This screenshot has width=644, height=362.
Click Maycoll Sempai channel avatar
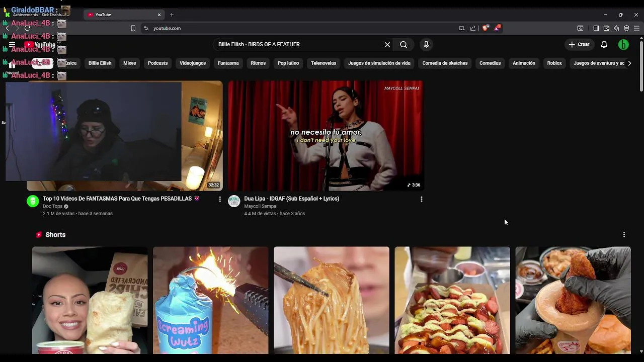234,202
